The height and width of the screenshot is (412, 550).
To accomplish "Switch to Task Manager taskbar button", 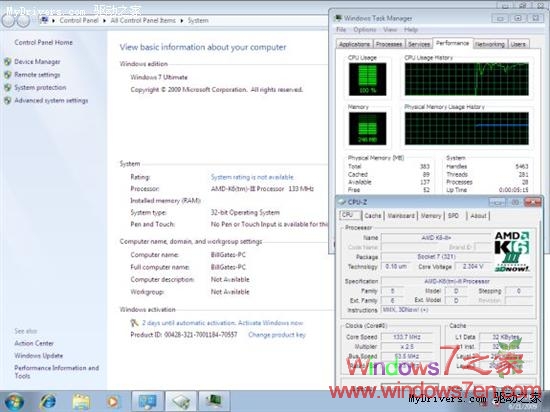I will [x=214, y=401].
